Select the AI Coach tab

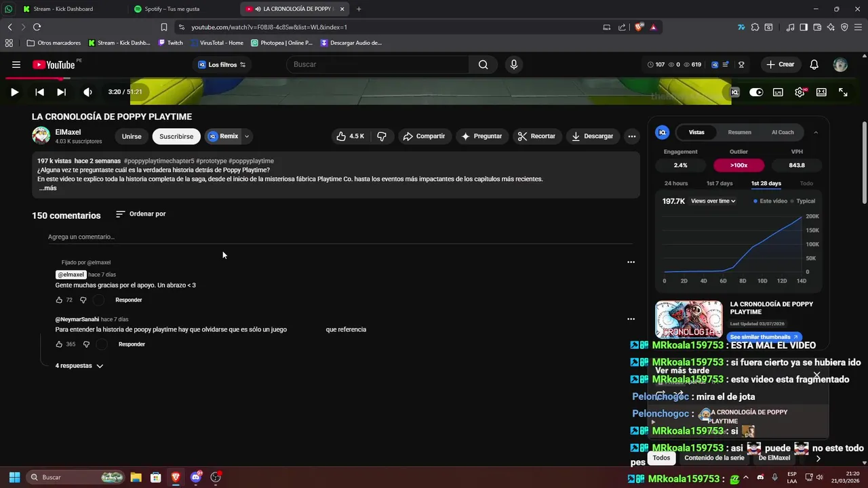(783, 132)
